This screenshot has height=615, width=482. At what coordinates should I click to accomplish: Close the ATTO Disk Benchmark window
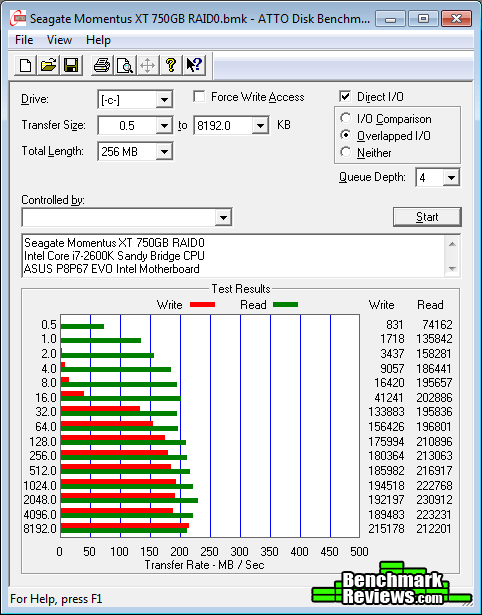click(x=456, y=18)
